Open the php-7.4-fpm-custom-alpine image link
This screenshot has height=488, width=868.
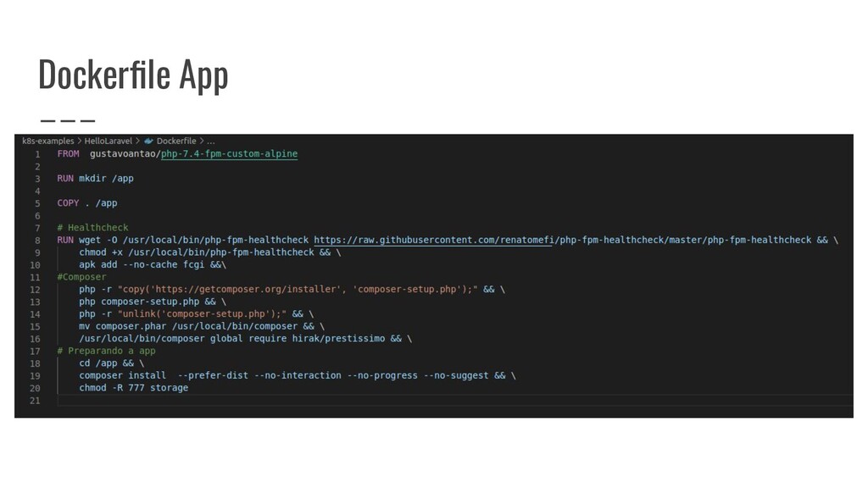229,154
